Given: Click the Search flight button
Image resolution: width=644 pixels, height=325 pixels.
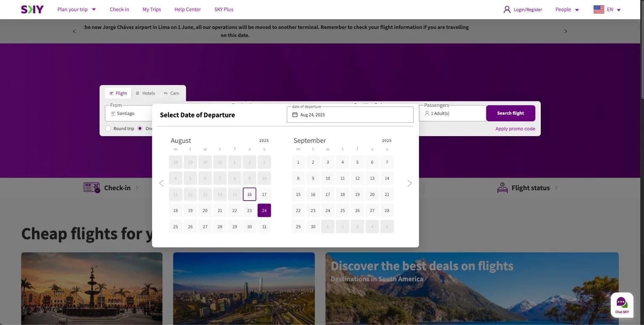Looking at the screenshot, I should click(511, 113).
